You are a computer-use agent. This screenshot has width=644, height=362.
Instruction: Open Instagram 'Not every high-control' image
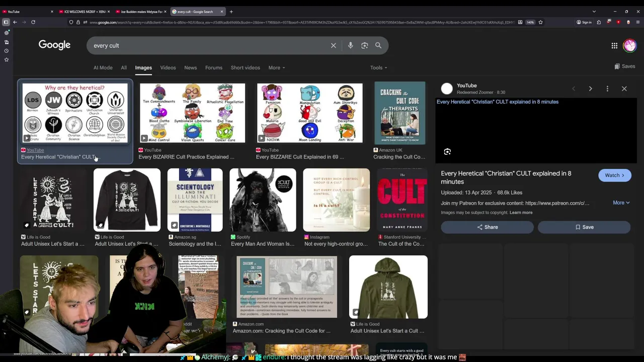[x=336, y=200]
